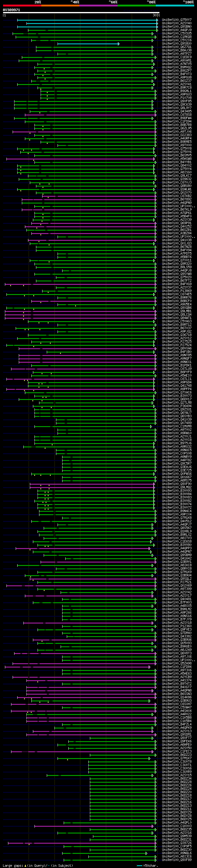Select the UniRef100_B4YYB1 label
Screen dimensions: 197x868
pos(176,162)
